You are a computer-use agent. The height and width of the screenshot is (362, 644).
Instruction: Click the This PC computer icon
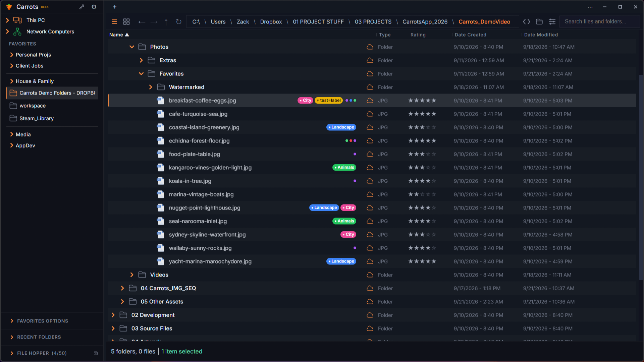[17, 20]
